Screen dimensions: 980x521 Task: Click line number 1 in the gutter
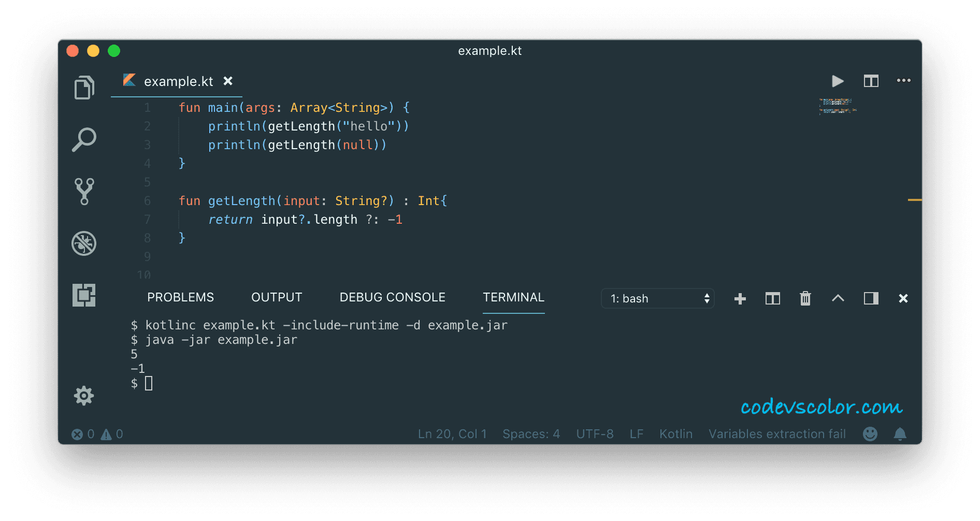click(147, 108)
